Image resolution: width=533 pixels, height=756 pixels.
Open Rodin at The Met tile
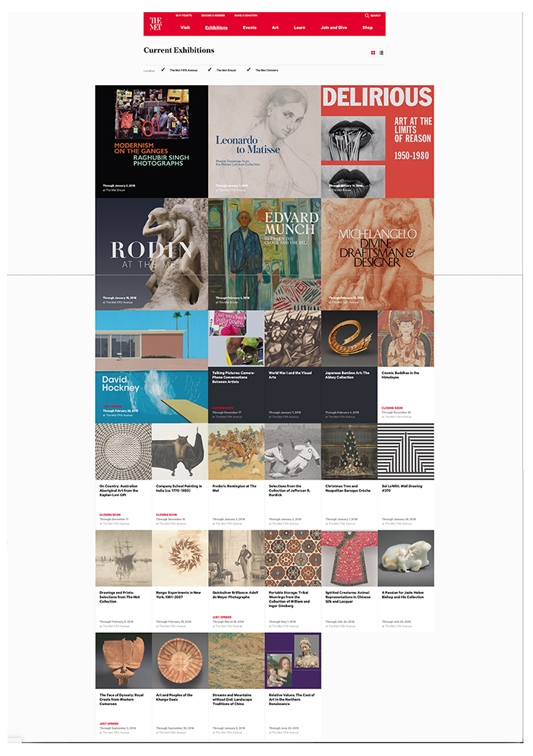[x=152, y=254]
